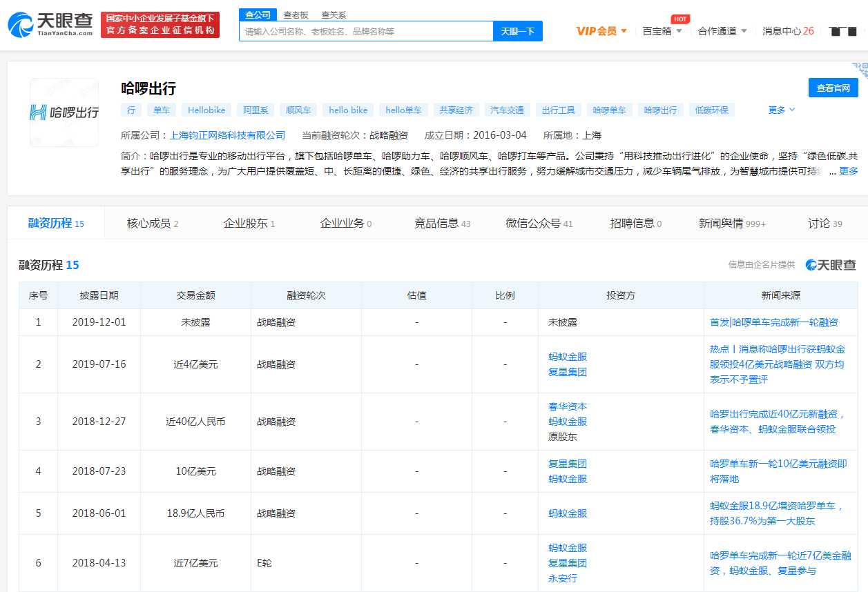Select the 共享经济 tag
868x592 pixels.
coord(456,110)
